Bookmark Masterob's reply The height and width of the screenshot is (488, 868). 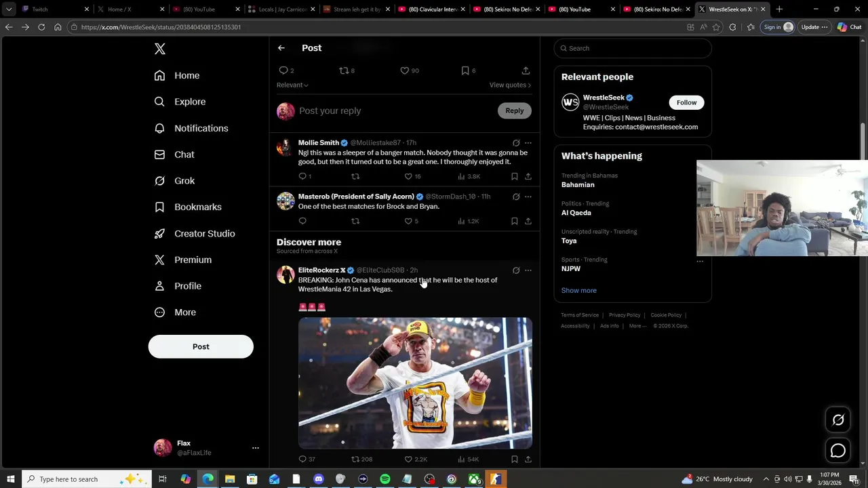(515, 221)
